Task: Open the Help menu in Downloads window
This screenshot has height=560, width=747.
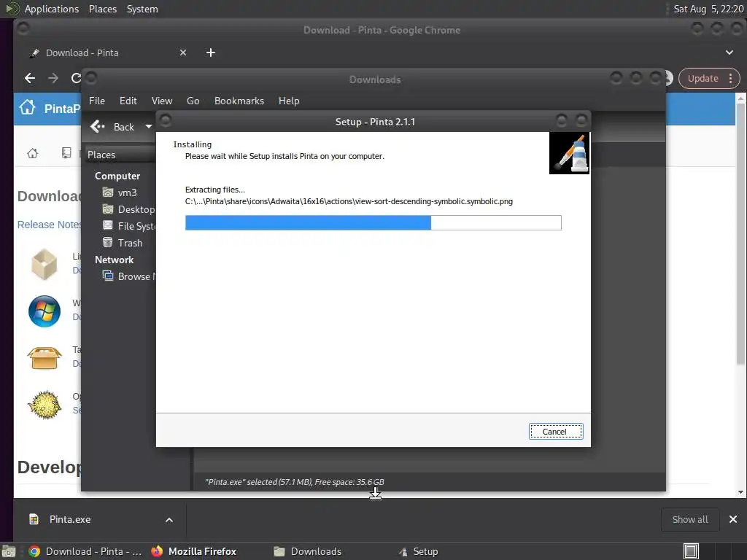Action: pos(289,101)
